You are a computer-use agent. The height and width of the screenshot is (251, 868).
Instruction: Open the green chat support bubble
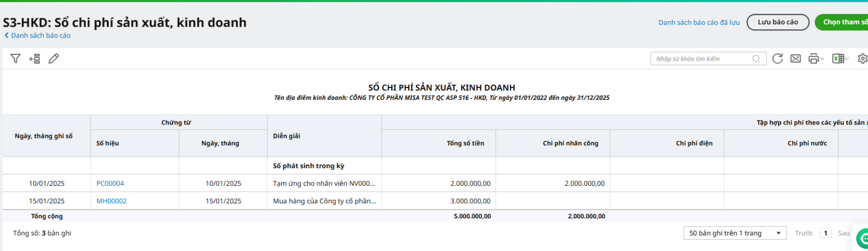[862, 238]
